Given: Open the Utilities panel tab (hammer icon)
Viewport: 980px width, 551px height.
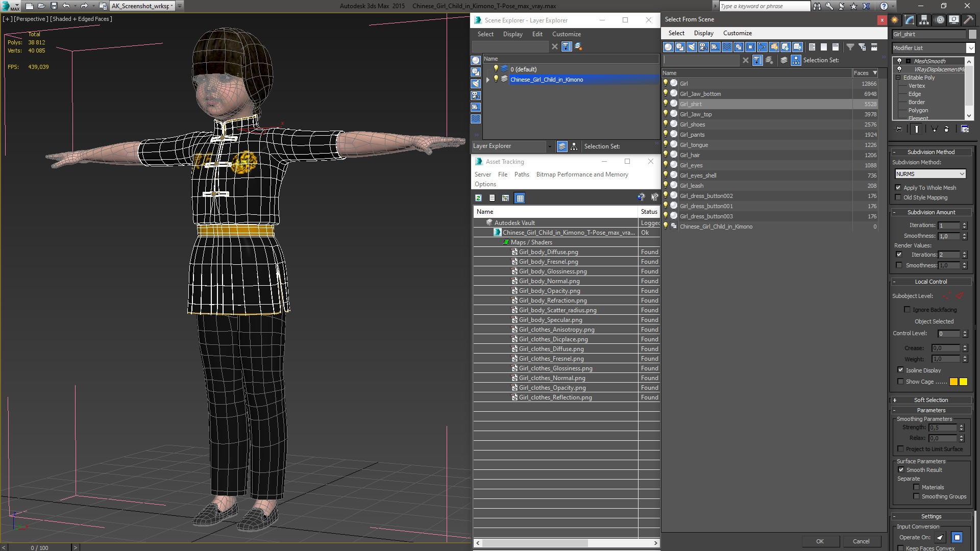Looking at the screenshot, I should click(x=968, y=20).
